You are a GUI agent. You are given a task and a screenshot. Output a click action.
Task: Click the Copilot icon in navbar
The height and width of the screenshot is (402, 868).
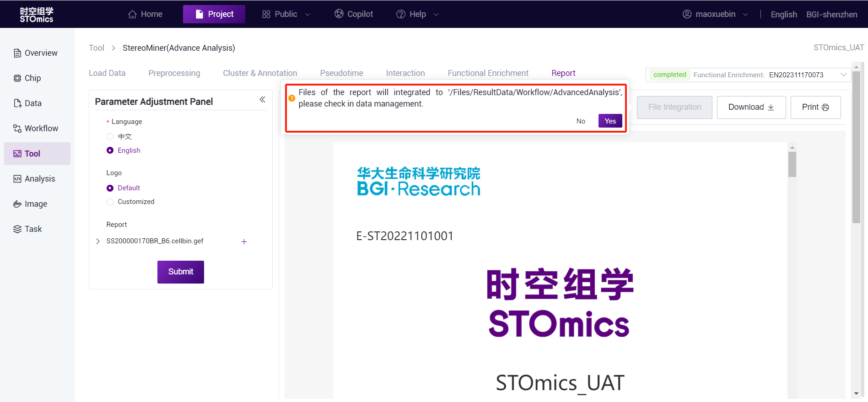pos(339,14)
